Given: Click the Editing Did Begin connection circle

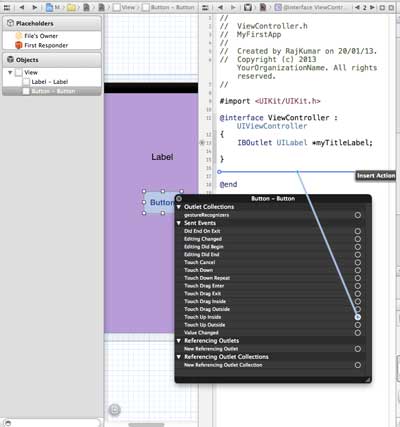Looking at the screenshot, I should pos(358,247).
